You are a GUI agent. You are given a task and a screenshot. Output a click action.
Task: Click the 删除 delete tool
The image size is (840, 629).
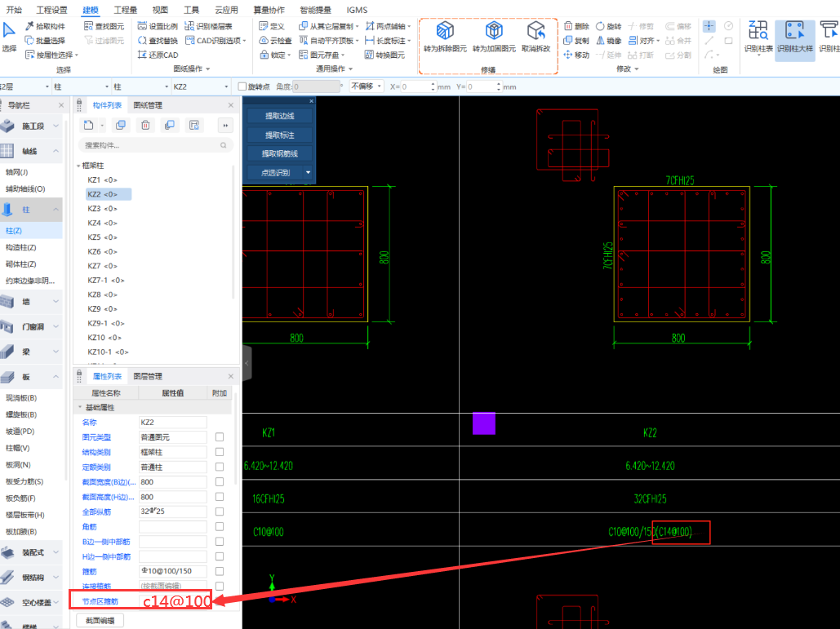coord(576,25)
